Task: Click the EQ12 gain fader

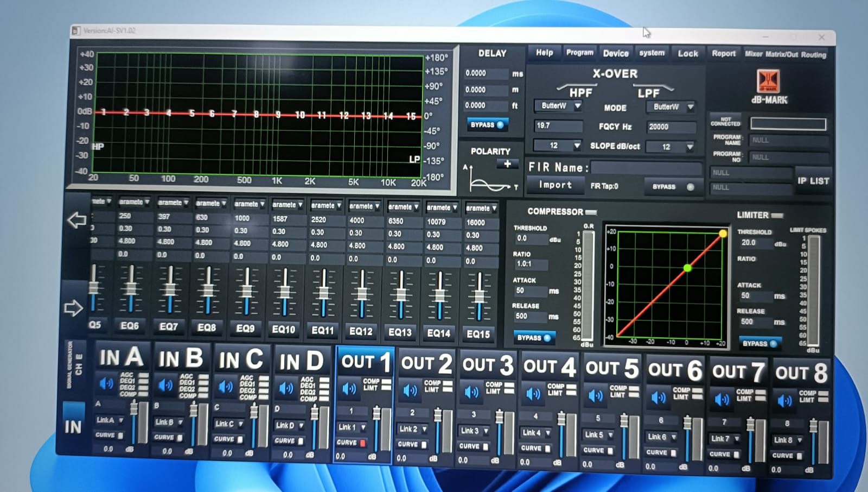Action: (x=362, y=295)
